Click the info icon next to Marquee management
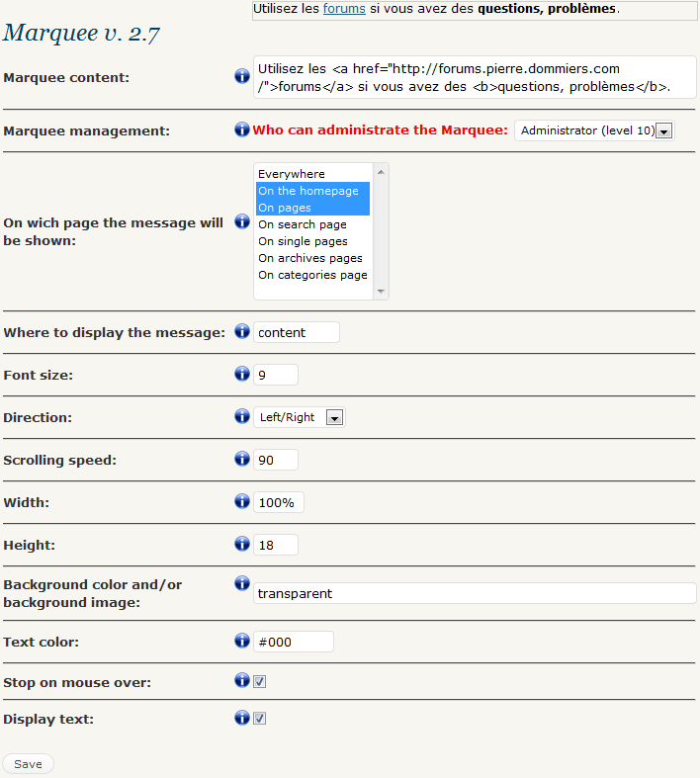The height and width of the screenshot is (778, 700). tap(242, 130)
